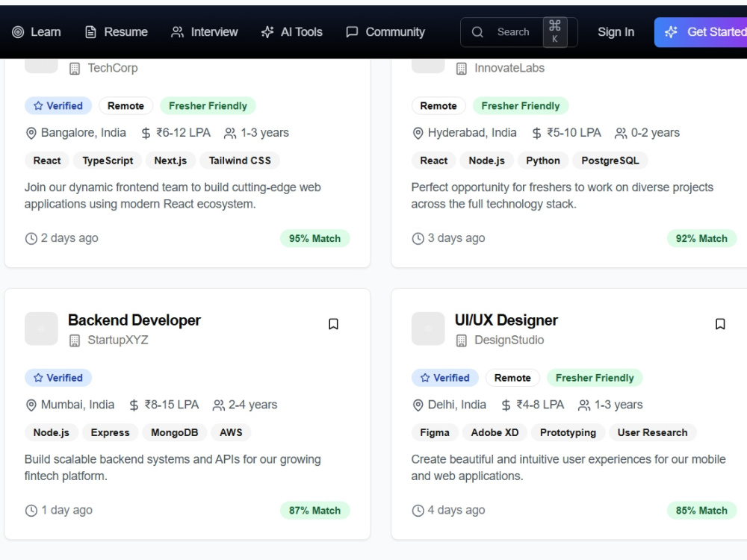Click the TechCorp company name
The image size is (747, 560).
click(113, 68)
